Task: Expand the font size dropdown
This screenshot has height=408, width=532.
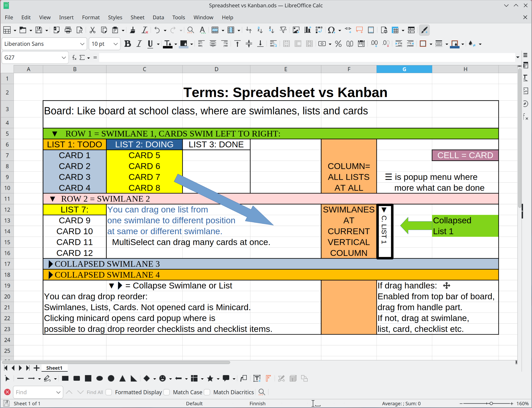Action: tap(115, 44)
